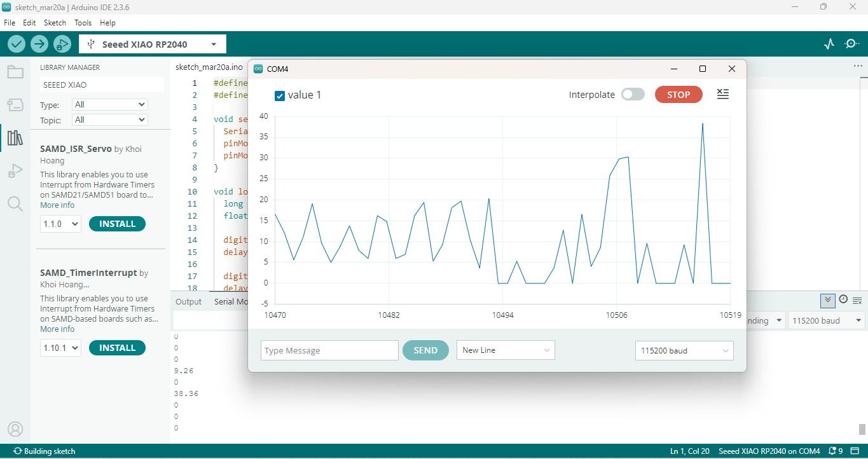Uncheck the value 1 checkbox
868x459 pixels.
click(x=280, y=96)
